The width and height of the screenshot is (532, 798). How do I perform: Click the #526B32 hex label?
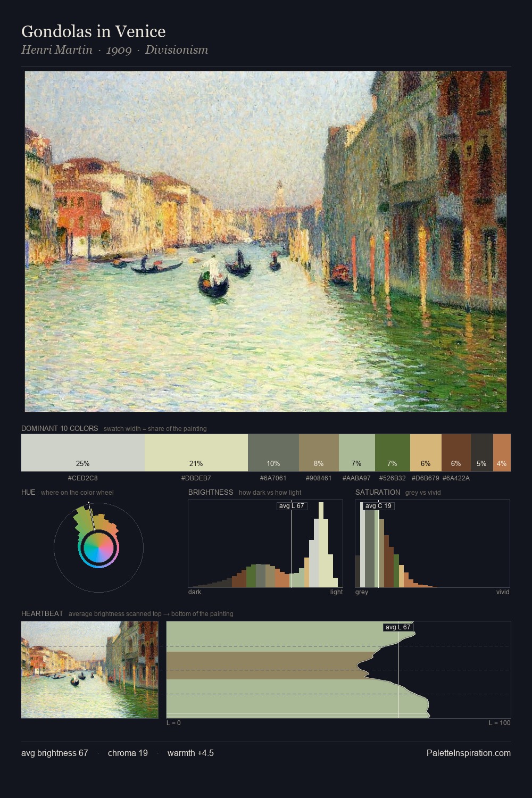(393, 478)
